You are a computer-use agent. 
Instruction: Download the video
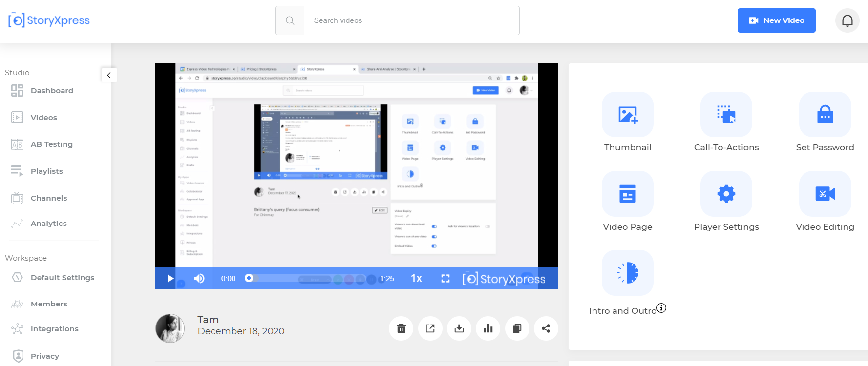pos(459,328)
